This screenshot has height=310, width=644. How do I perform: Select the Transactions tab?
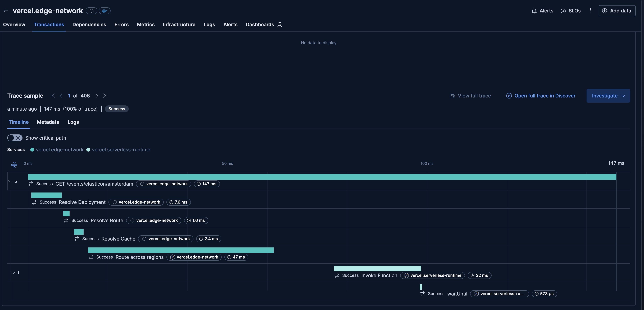(x=49, y=25)
